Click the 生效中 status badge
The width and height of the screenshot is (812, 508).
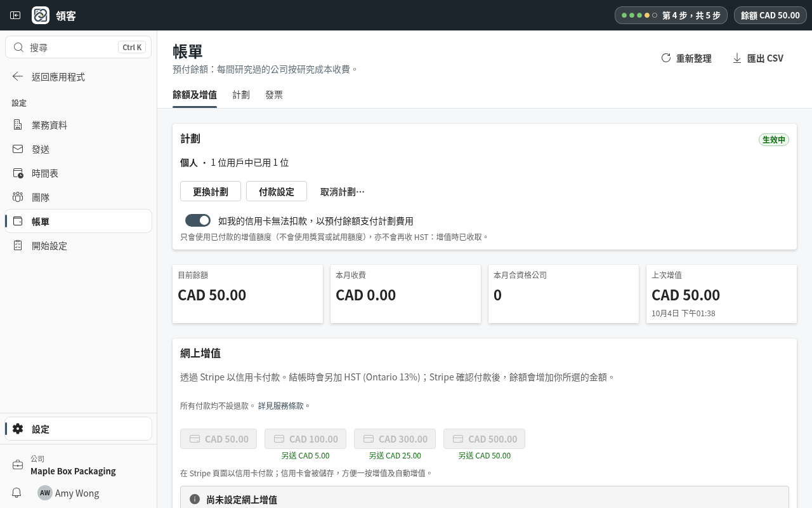pos(774,140)
